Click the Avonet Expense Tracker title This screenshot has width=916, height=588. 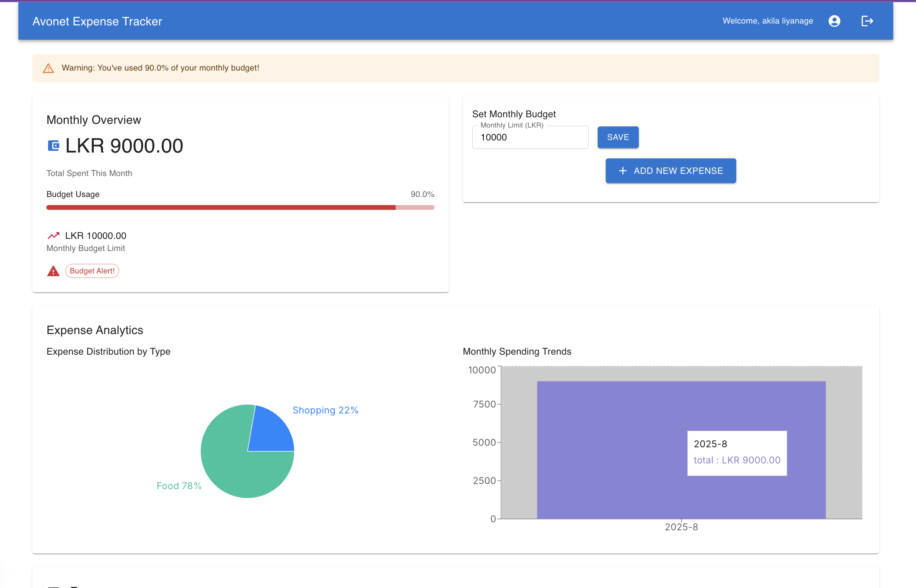[97, 21]
